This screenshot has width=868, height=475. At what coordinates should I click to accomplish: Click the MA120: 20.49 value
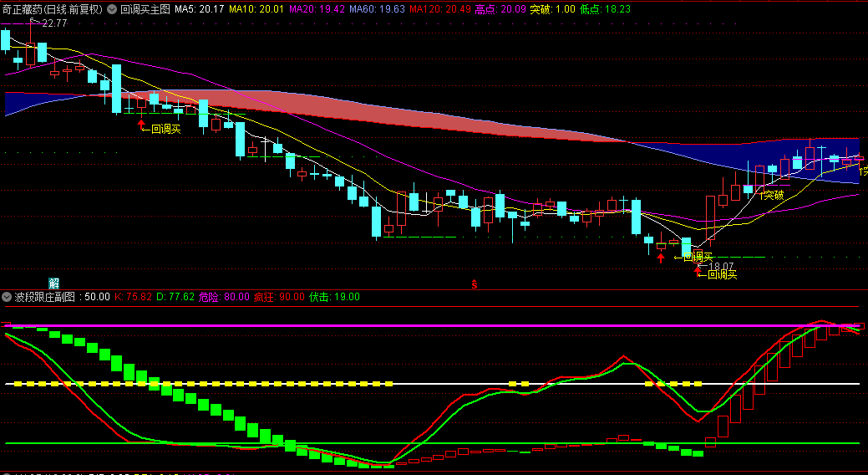click(440, 9)
